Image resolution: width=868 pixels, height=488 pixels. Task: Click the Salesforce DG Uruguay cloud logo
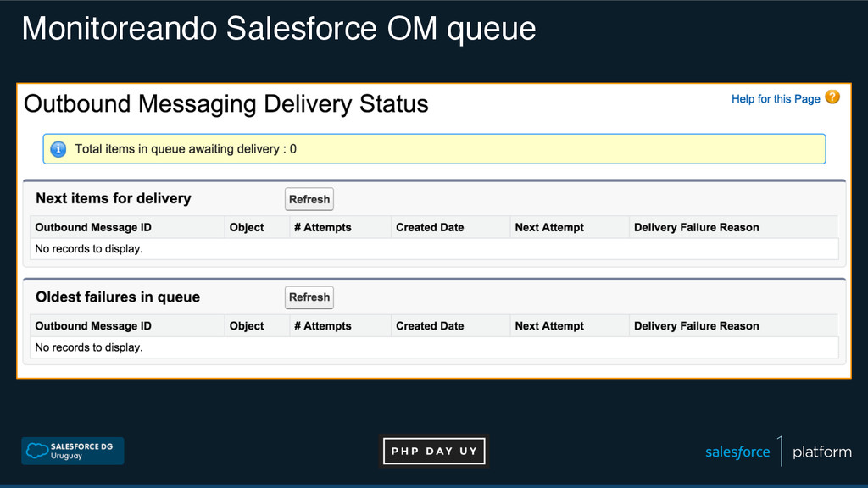point(73,451)
